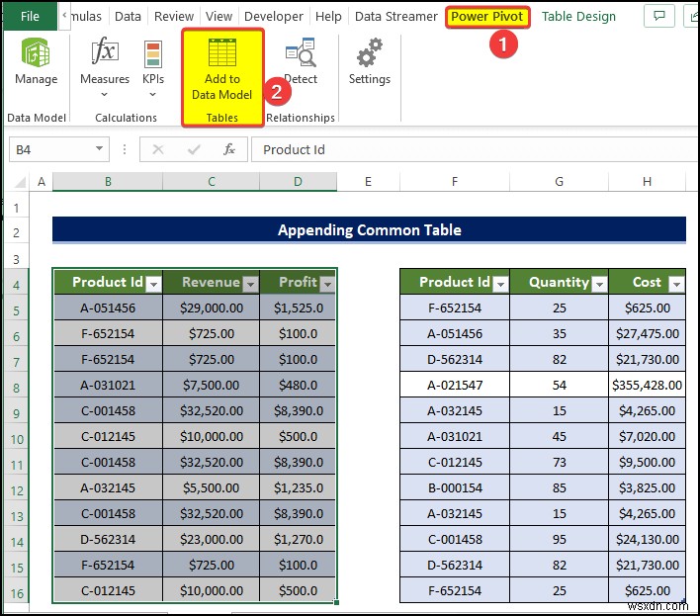Select cell with $480.0 profit

298,385
